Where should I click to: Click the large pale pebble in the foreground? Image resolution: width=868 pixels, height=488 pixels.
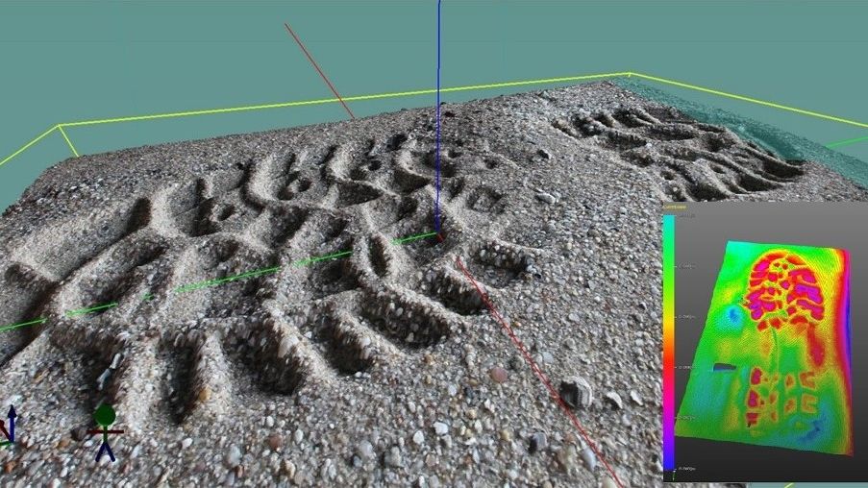[575, 391]
